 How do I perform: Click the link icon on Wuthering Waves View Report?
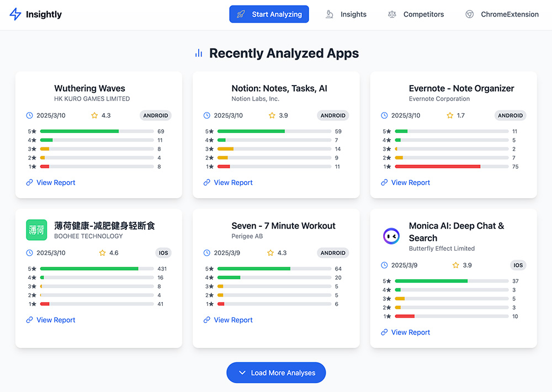click(x=30, y=182)
